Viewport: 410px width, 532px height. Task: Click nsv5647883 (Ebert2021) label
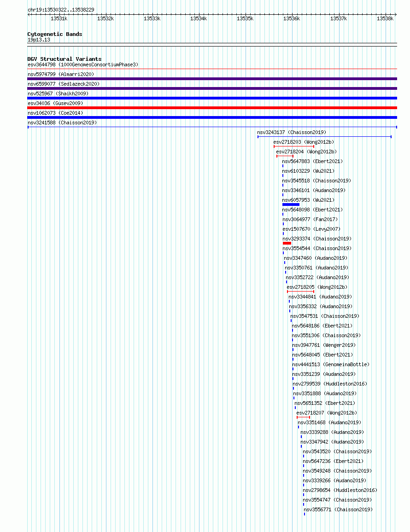(313, 161)
